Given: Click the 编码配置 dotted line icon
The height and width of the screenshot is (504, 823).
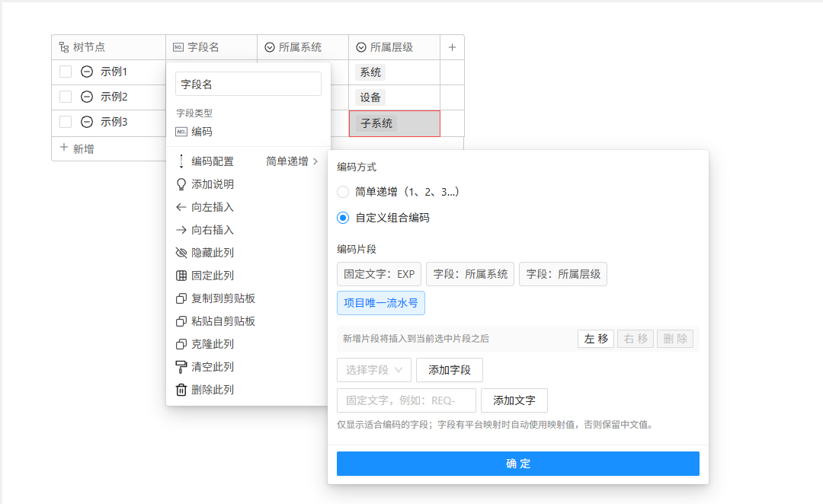Looking at the screenshot, I should pyautogui.click(x=181, y=161).
